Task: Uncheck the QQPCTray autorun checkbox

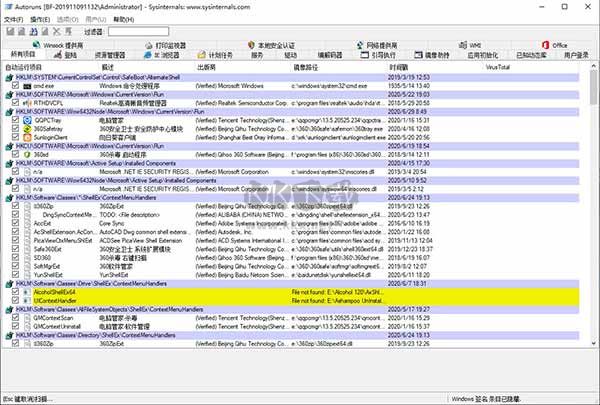Action: (x=14, y=120)
